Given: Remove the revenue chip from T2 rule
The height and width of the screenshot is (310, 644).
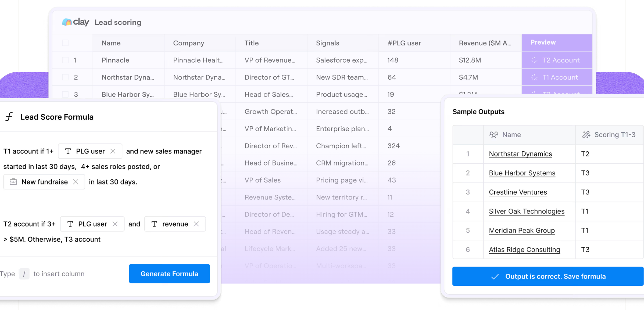Looking at the screenshot, I should (x=197, y=224).
